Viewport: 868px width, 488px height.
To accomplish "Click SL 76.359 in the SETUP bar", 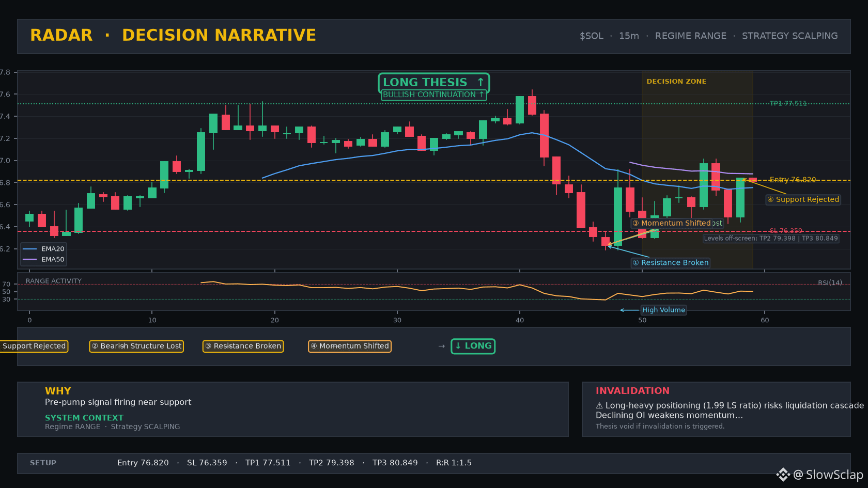I will coord(207,463).
